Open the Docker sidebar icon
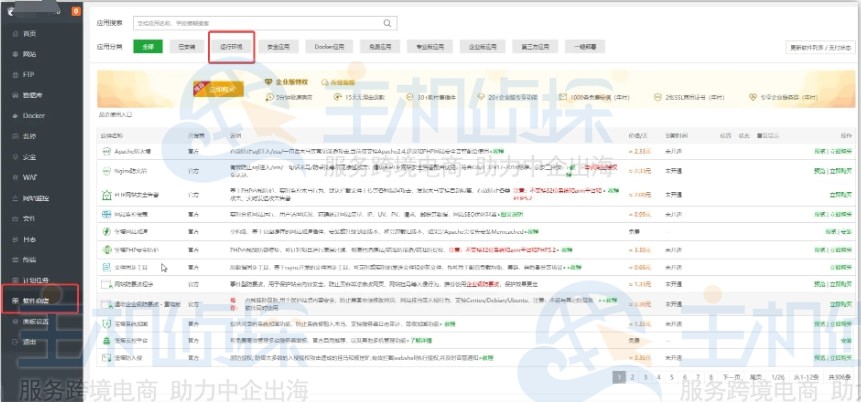Viewport: 861px width, 402px height. pyautogui.click(x=12, y=115)
